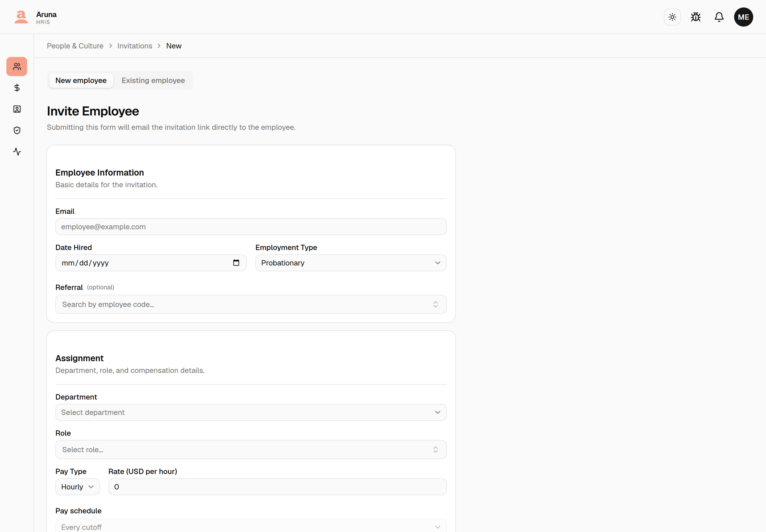Open the ME user avatar menu

click(743, 17)
